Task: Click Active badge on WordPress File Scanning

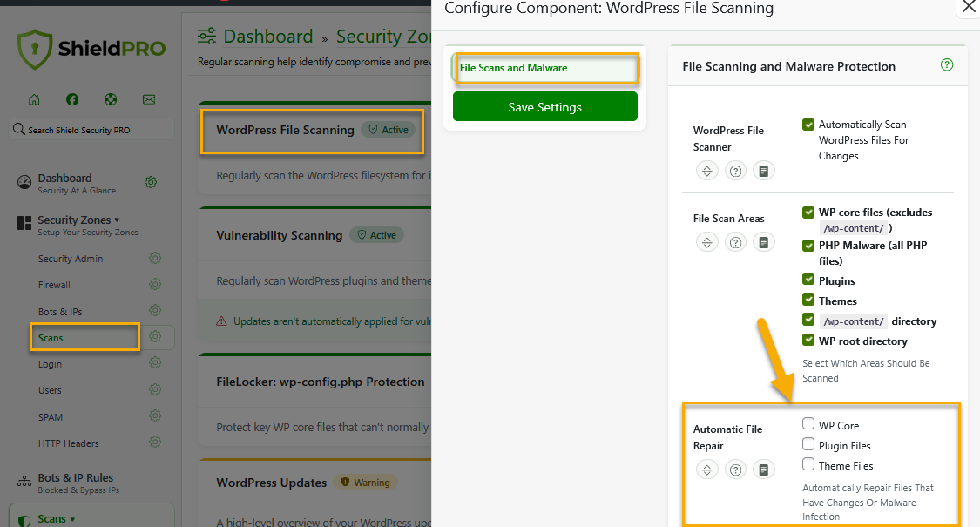Action: point(389,130)
